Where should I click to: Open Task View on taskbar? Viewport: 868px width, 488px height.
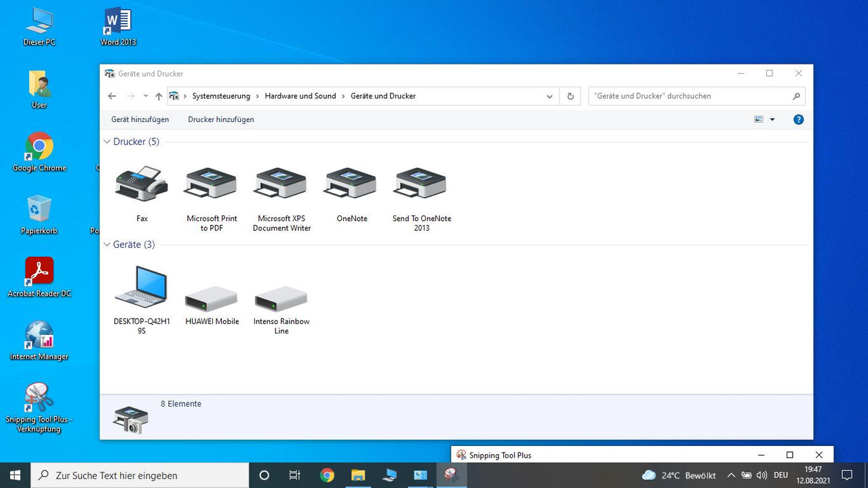(295, 475)
